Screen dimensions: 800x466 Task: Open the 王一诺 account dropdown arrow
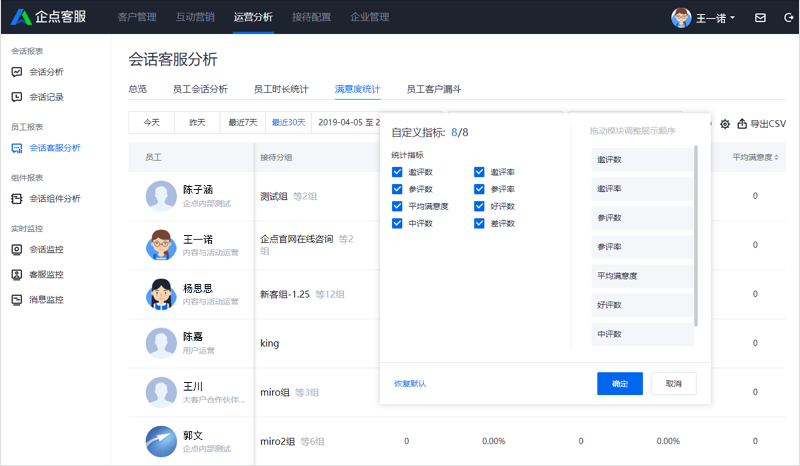click(733, 18)
